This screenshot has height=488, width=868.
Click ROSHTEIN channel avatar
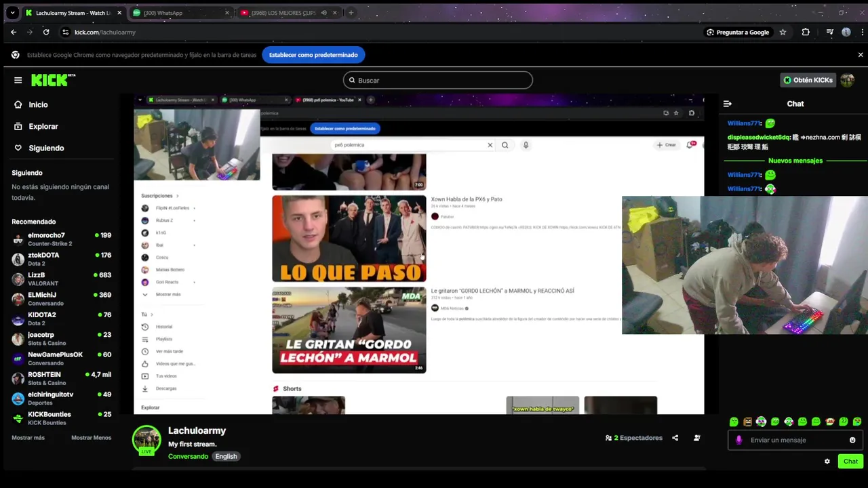pos(18,378)
